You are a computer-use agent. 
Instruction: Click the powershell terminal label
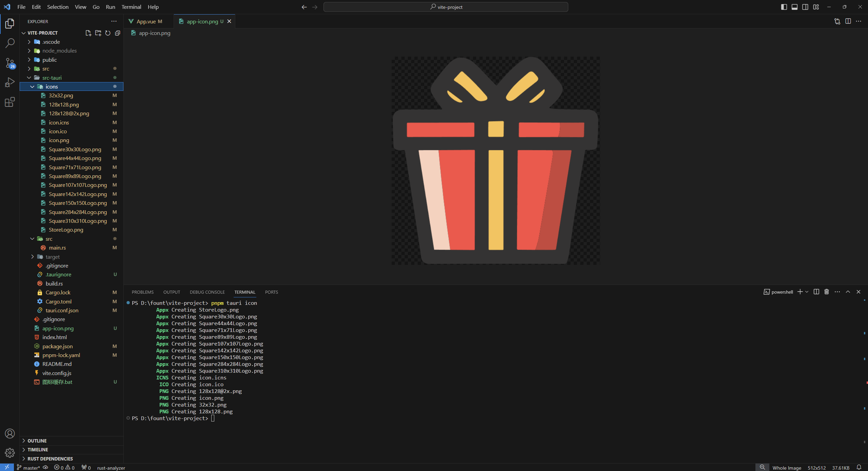[778, 292]
